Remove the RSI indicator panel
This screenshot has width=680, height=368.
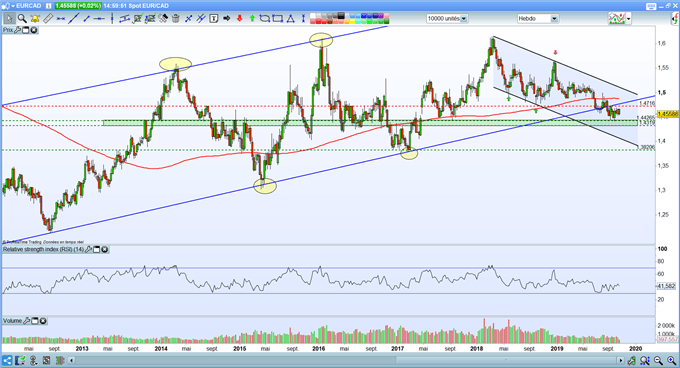[x=105, y=250]
